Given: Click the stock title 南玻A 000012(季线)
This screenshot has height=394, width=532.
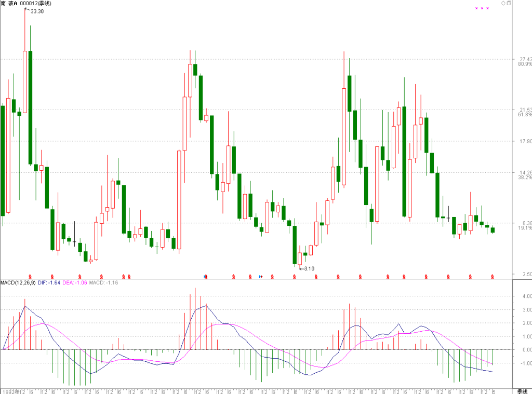Looking at the screenshot, I should click(x=26, y=4).
